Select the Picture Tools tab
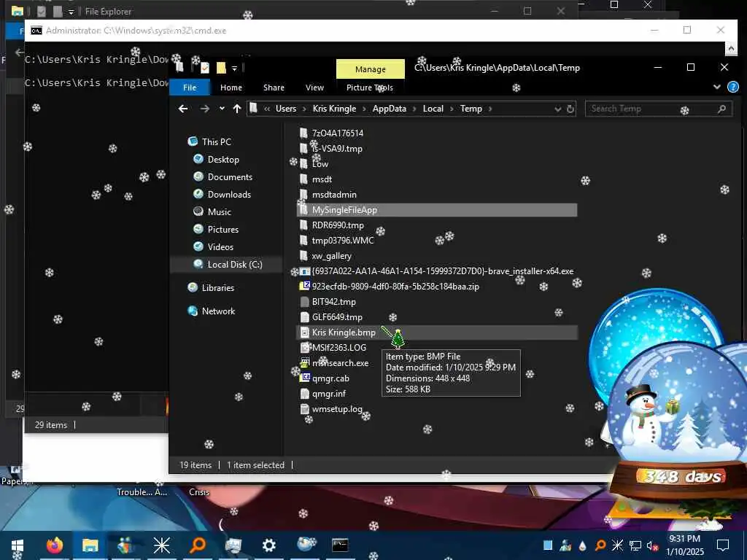The width and height of the screenshot is (747, 560). click(x=369, y=87)
